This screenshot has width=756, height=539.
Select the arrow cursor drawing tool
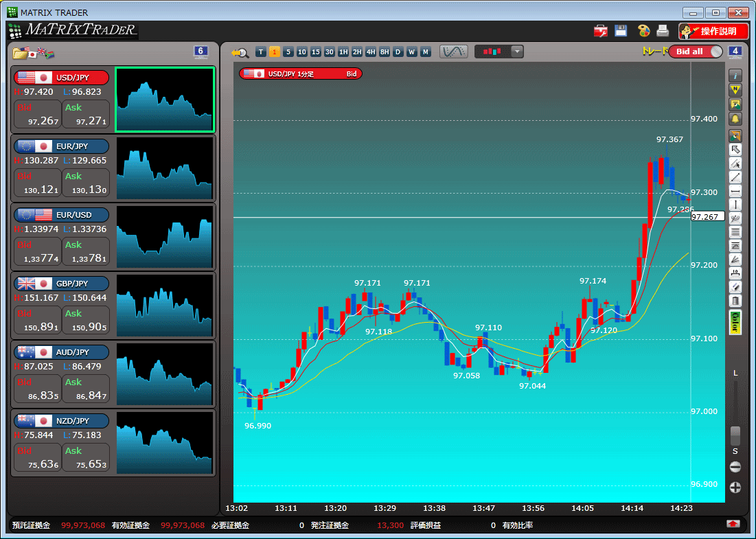tap(735, 150)
